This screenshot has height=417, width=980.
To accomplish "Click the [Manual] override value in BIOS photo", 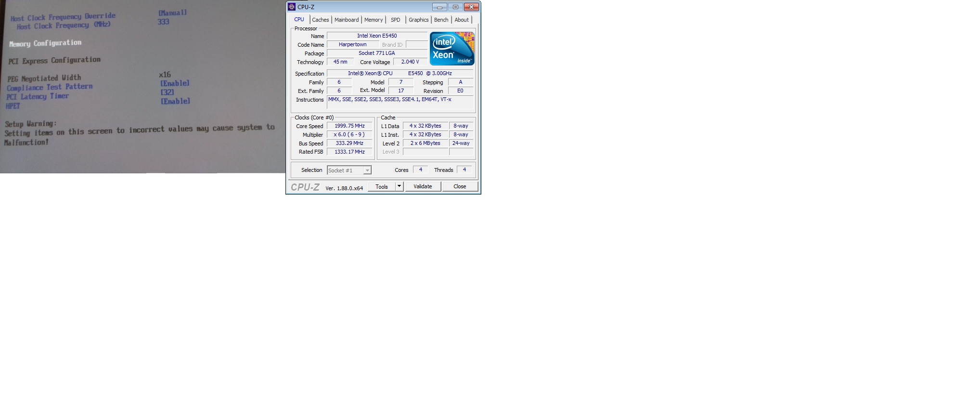I will 173,13.
